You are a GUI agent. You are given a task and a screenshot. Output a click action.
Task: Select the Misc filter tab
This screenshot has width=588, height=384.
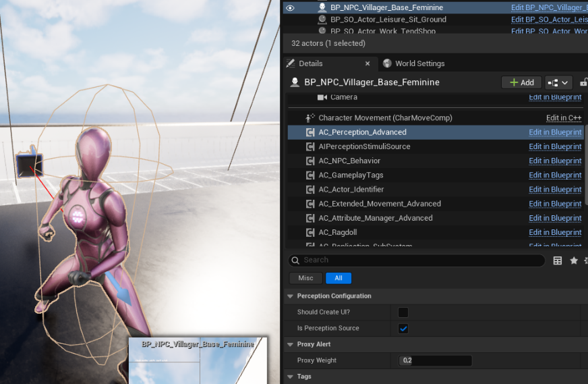305,278
